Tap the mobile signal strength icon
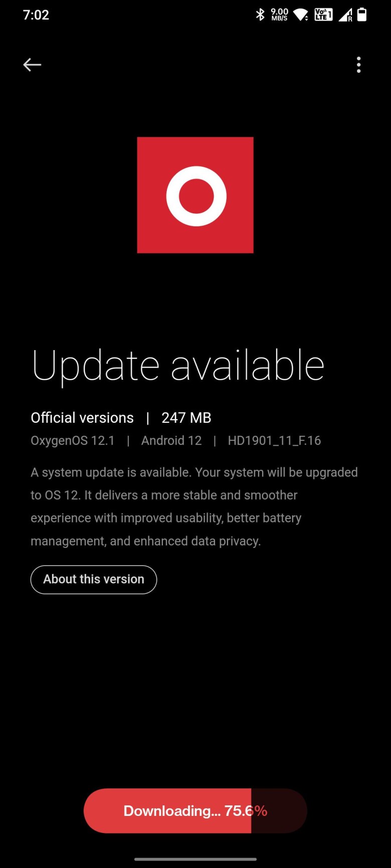 coord(345,16)
